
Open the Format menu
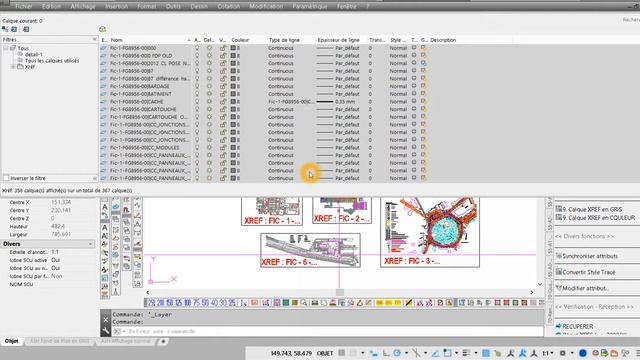coord(147,7)
